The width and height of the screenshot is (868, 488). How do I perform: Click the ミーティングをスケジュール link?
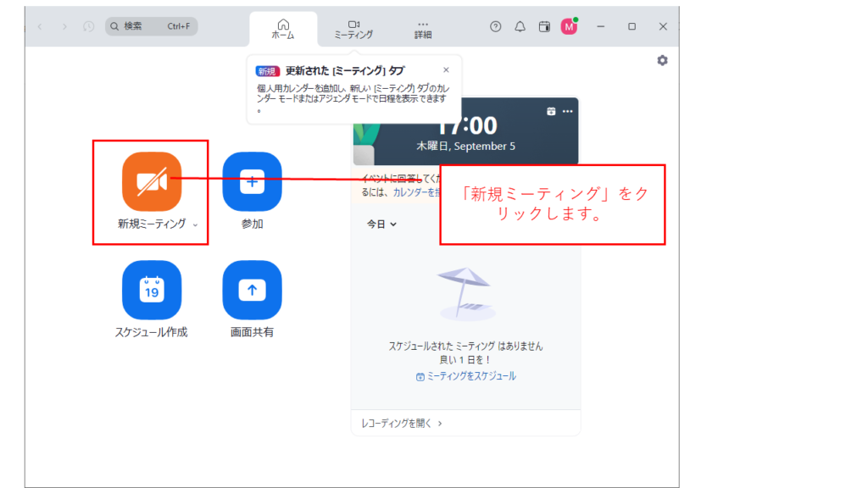465,376
